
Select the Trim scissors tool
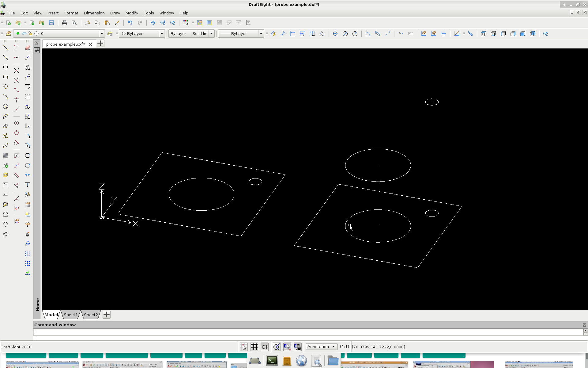[x=28, y=195]
